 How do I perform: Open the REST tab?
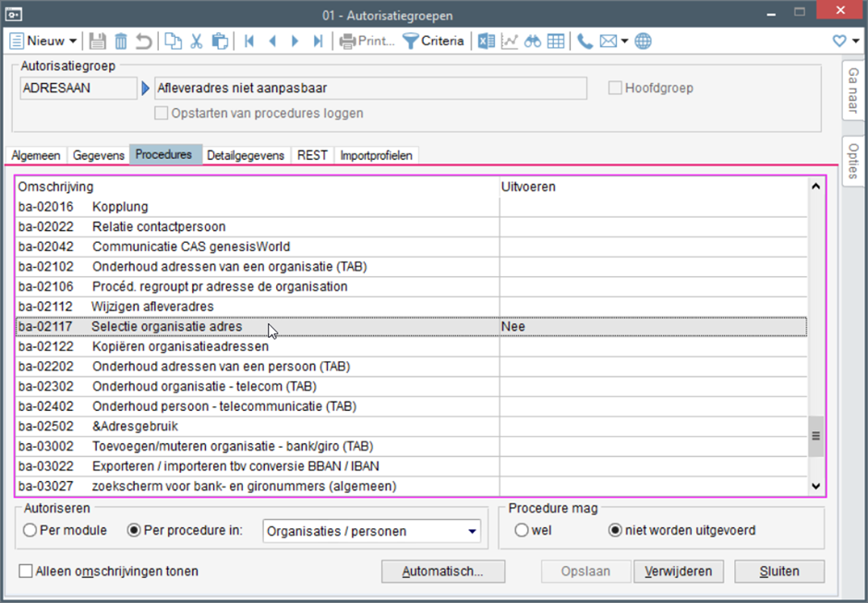tap(313, 155)
